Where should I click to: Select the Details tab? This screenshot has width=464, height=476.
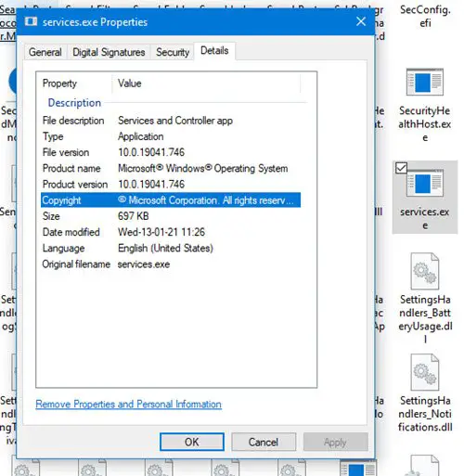(214, 51)
